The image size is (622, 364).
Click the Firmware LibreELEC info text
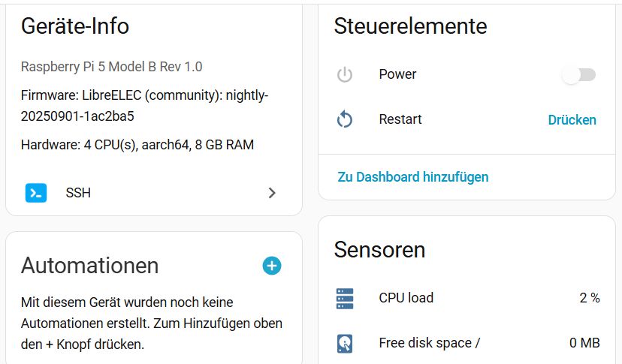(x=144, y=106)
